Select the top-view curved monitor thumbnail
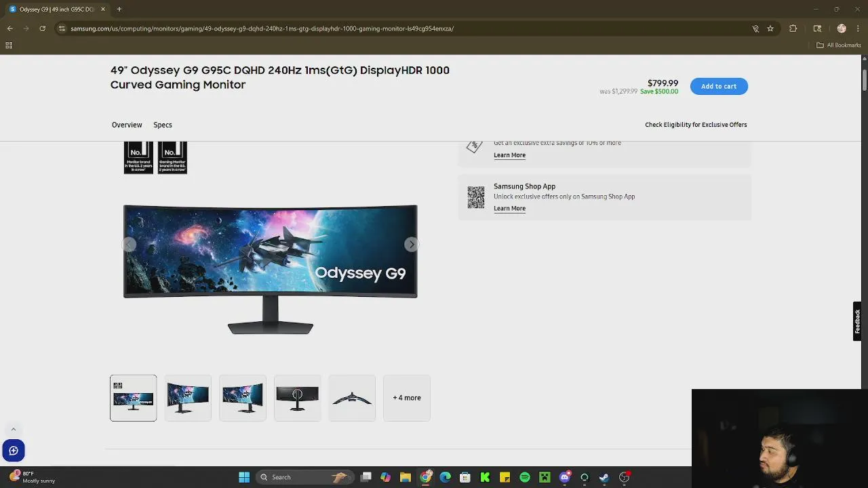868x488 pixels. click(x=352, y=398)
